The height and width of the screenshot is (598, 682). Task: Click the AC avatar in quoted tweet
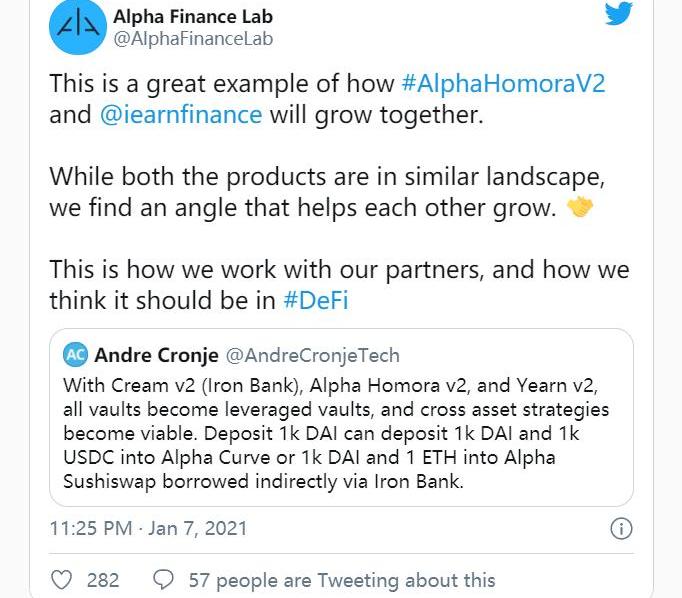click(x=75, y=355)
